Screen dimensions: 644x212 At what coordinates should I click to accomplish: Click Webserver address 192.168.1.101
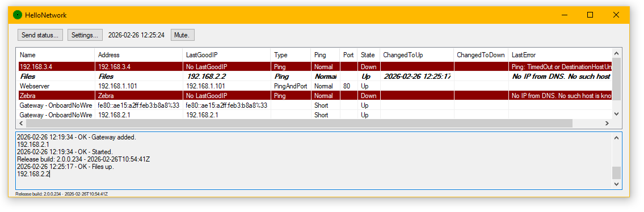tap(139, 86)
